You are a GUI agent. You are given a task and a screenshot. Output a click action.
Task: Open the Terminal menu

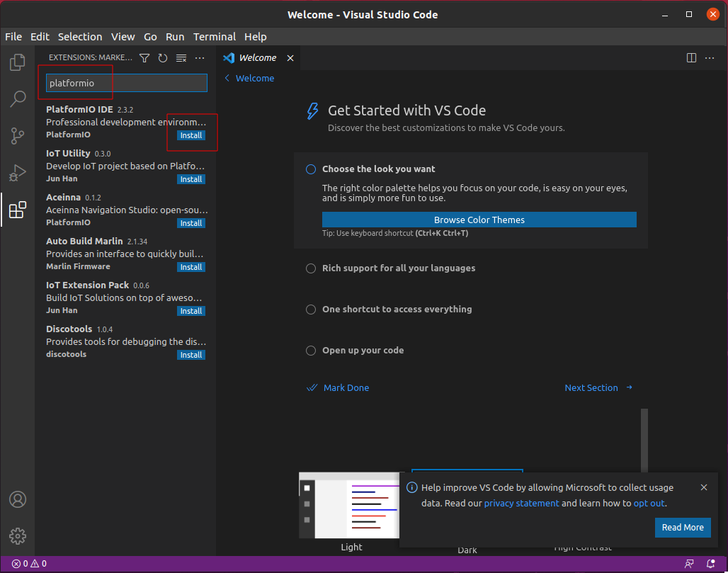pos(215,37)
